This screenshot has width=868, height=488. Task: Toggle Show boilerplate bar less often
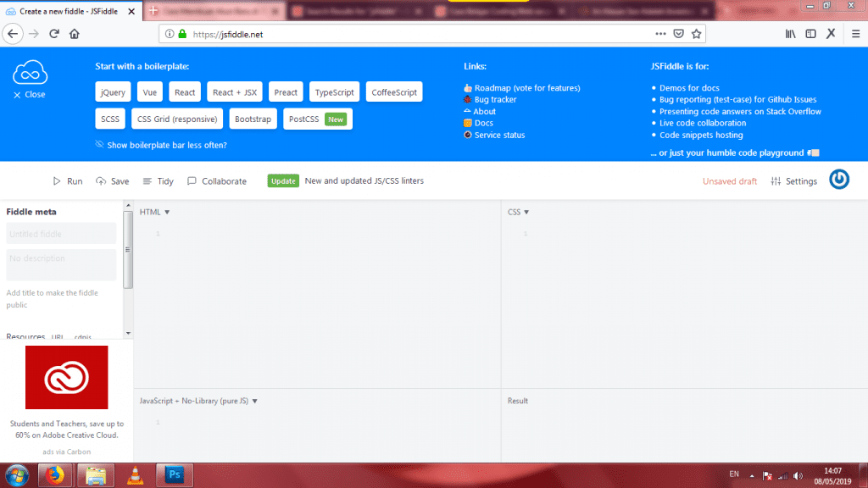[161, 145]
